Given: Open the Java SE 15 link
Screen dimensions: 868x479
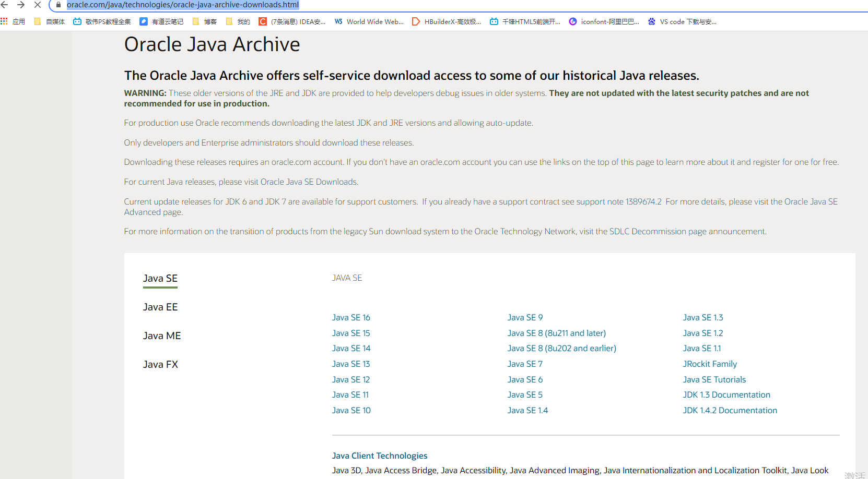Looking at the screenshot, I should [351, 333].
